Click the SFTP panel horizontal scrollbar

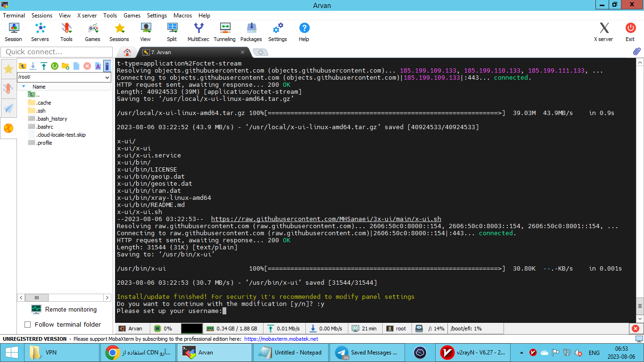click(64, 297)
